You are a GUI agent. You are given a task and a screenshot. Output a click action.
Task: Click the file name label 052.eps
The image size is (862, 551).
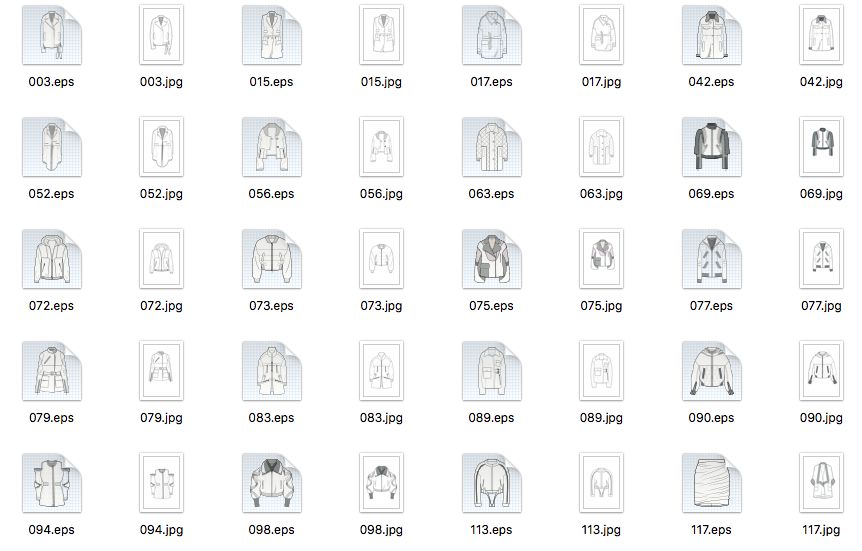click(x=51, y=194)
